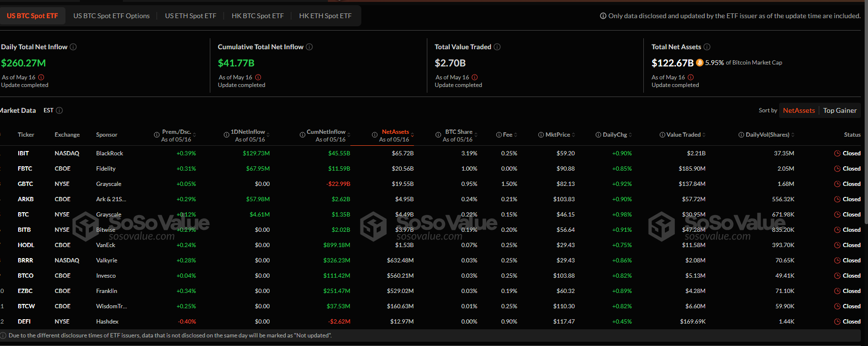868x346 pixels.
Task: Sort market data by Top Gainer
Action: 840,110
